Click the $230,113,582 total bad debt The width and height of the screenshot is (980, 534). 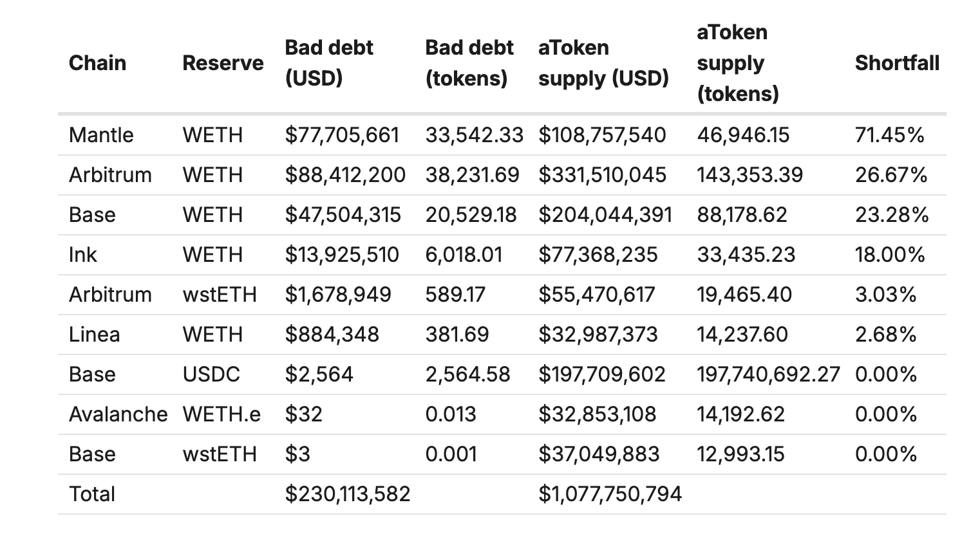pos(348,494)
